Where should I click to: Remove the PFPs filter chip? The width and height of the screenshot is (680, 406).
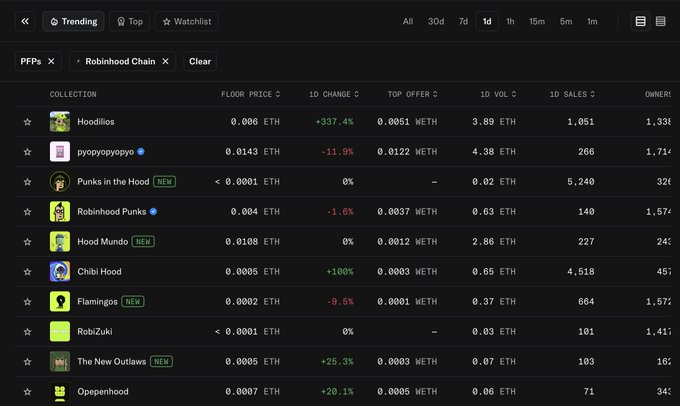[51, 61]
